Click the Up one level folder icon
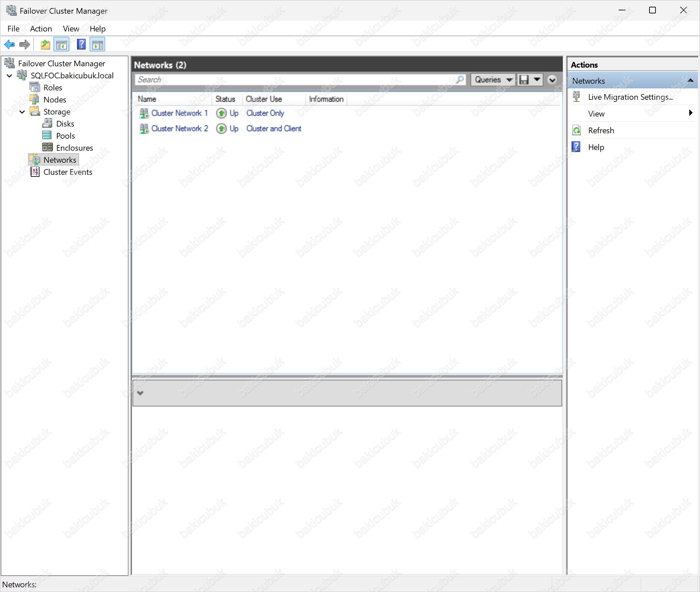 click(45, 44)
